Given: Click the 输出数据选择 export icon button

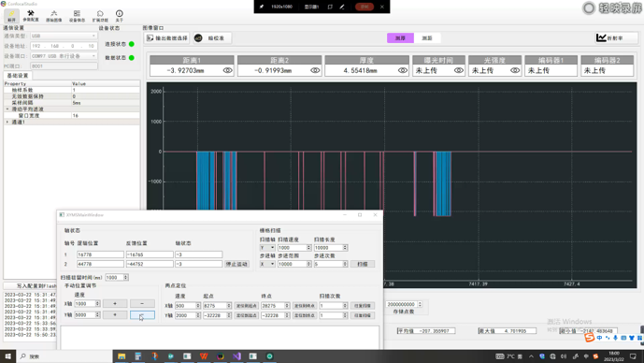Looking at the screenshot, I should click(167, 38).
